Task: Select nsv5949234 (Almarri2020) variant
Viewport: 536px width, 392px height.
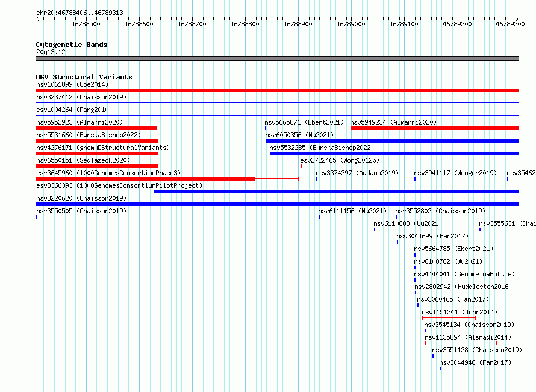Action: 393,122
